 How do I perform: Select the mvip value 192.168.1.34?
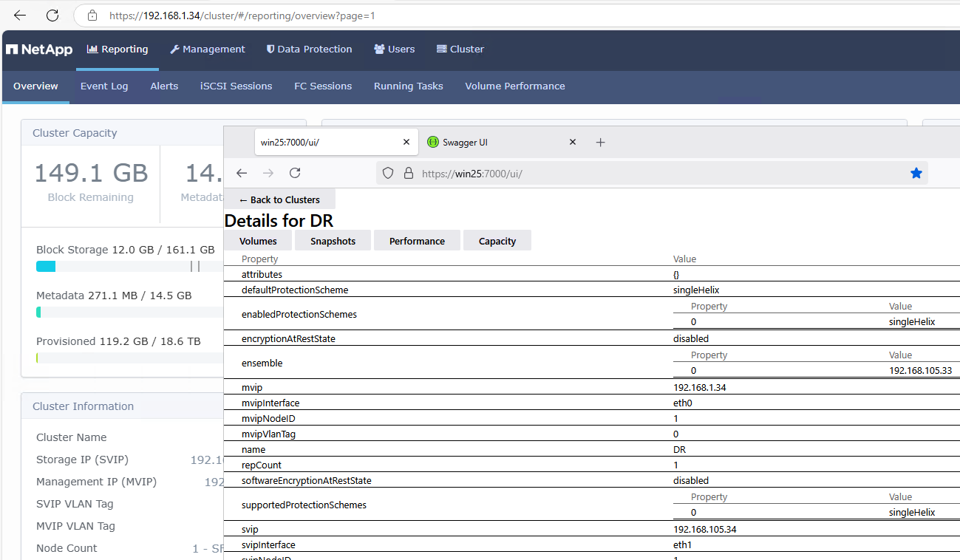coord(699,387)
